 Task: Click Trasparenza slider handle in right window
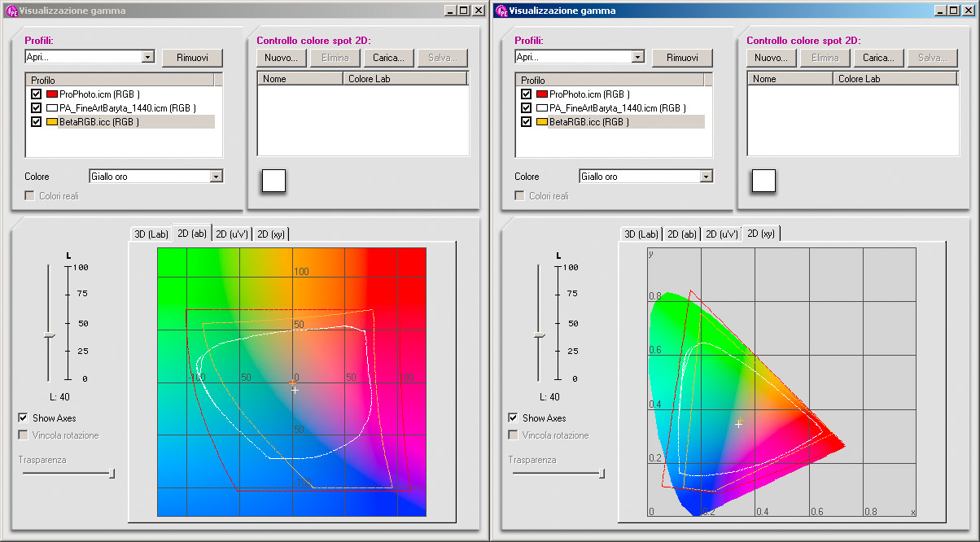[602, 474]
